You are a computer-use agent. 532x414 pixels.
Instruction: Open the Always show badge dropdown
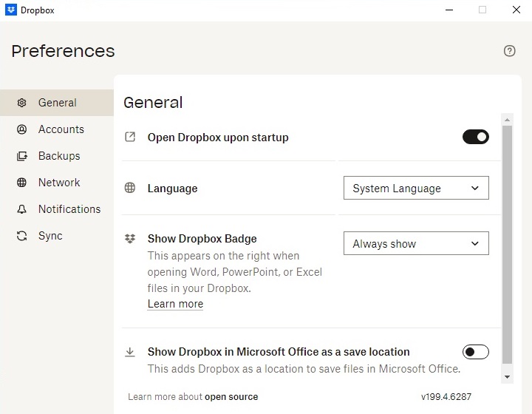click(416, 243)
